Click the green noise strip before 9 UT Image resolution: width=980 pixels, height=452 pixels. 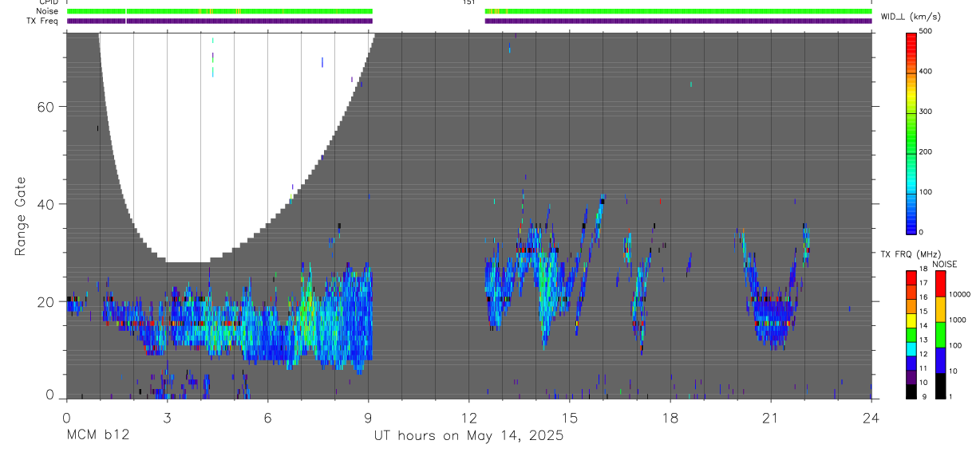click(x=219, y=11)
